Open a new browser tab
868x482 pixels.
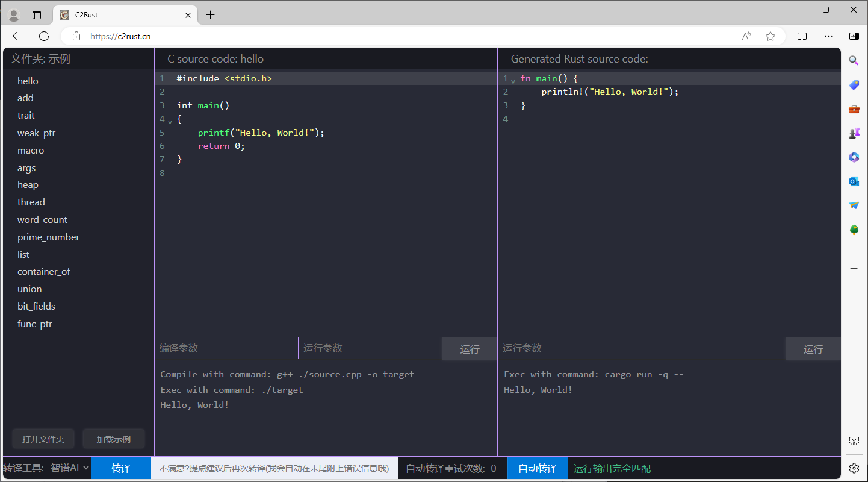pos(210,15)
